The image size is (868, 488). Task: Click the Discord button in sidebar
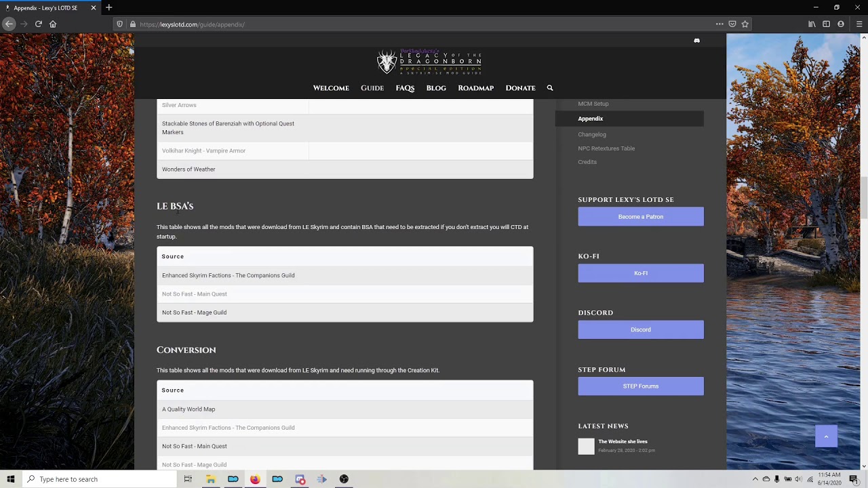[641, 329]
